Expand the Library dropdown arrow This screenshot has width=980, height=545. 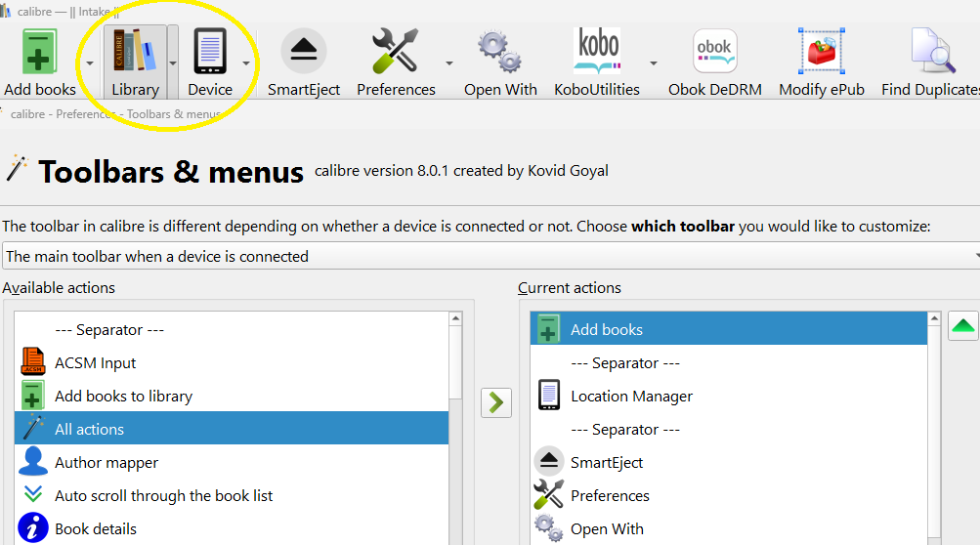173,63
